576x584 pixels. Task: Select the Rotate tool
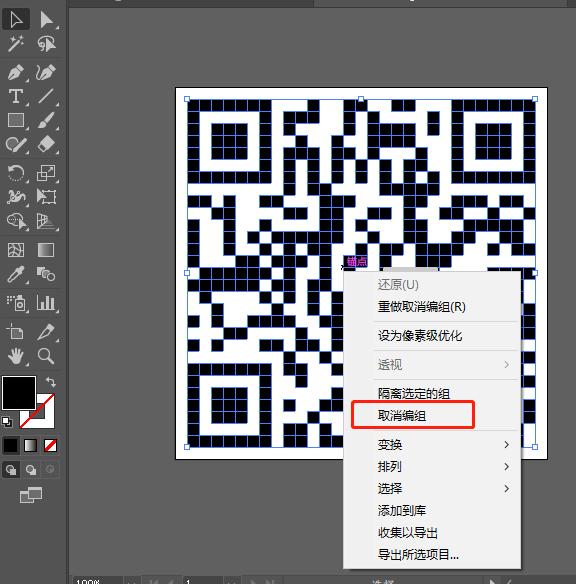16,173
